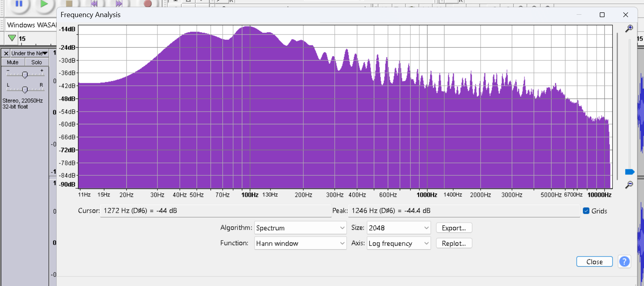Solo the audio track
Image resolution: width=644 pixels, height=286 pixels.
click(37, 62)
